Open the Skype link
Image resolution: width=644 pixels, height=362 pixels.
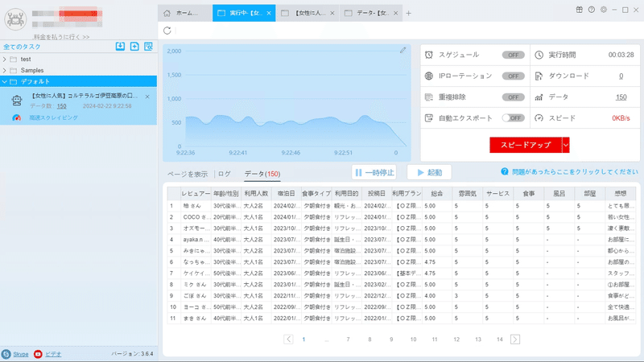[21, 354]
